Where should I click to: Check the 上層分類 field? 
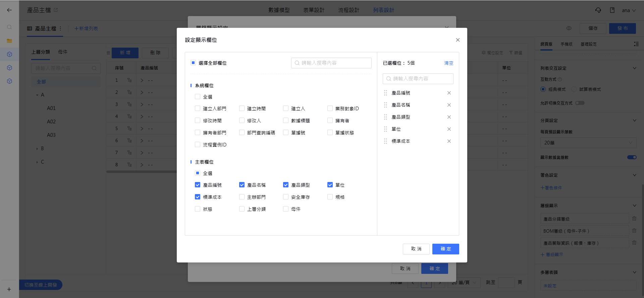click(242, 209)
